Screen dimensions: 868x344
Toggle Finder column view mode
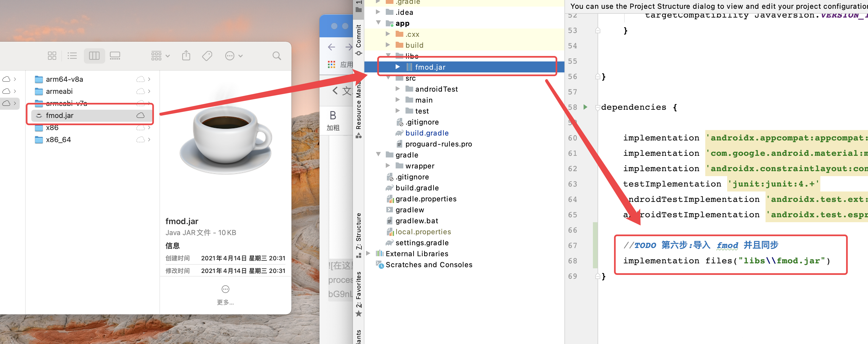click(x=94, y=56)
